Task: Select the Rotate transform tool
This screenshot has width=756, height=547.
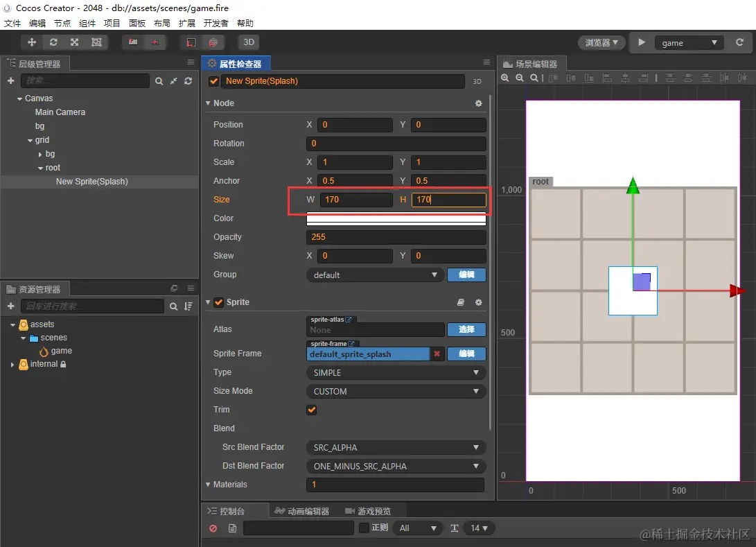Action: coord(53,42)
